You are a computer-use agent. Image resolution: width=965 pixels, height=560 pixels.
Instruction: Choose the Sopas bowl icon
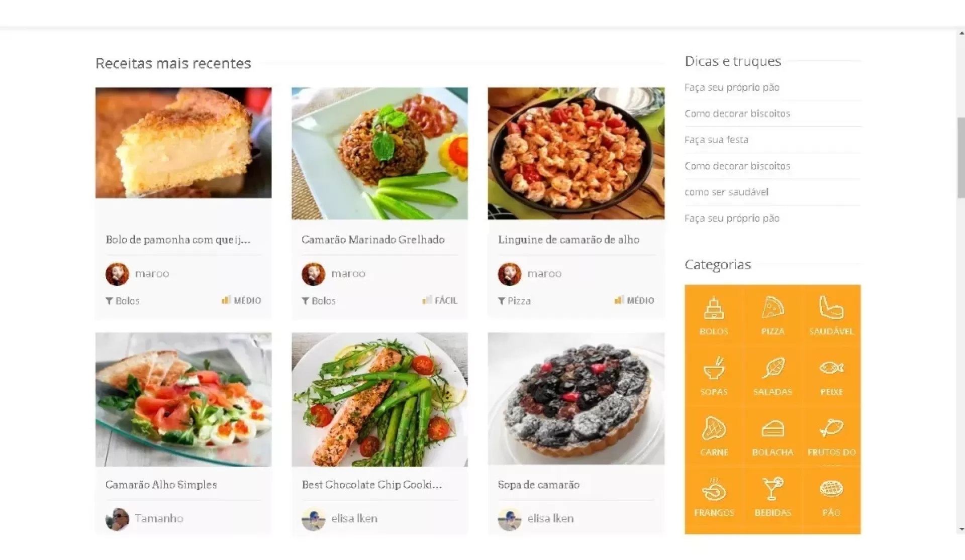coord(714,376)
